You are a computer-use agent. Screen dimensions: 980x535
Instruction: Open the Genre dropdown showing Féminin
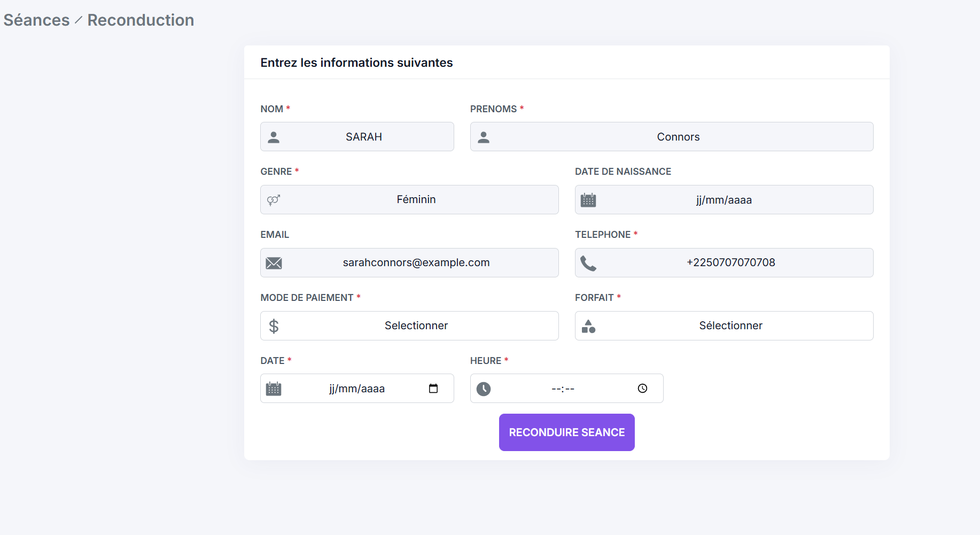409,199
